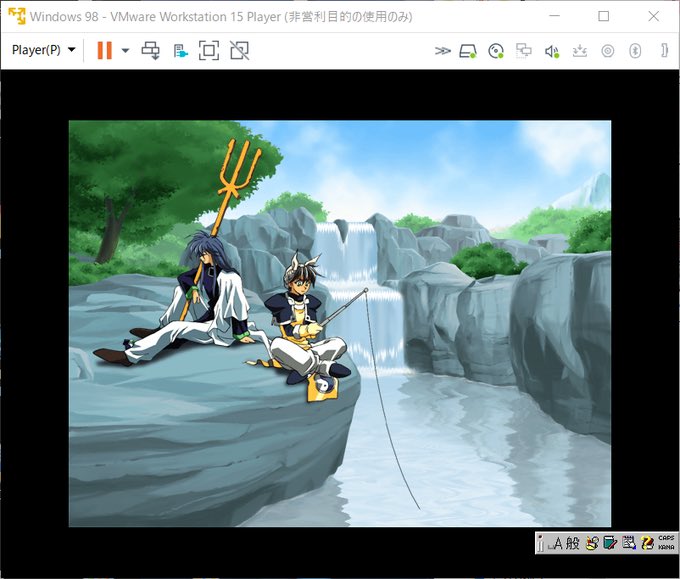Viewport: 680px width, 579px height.
Task: Change IME conversion mode '般'
Action: point(572,543)
